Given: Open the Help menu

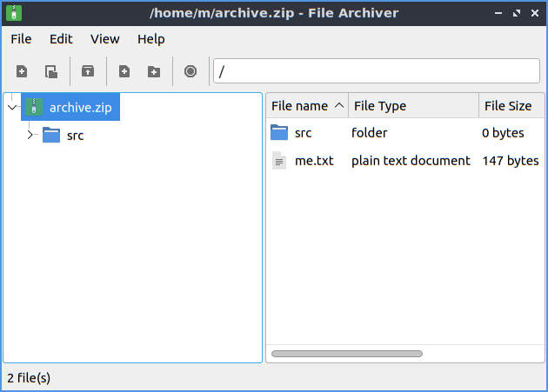Looking at the screenshot, I should pyautogui.click(x=150, y=39).
